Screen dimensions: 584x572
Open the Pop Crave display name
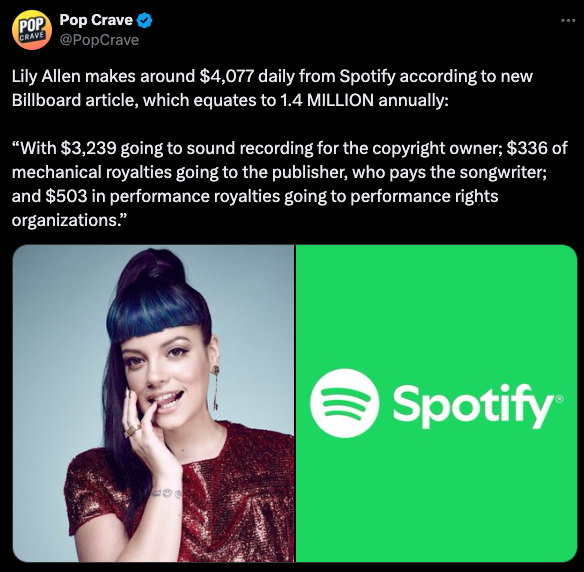point(96,20)
